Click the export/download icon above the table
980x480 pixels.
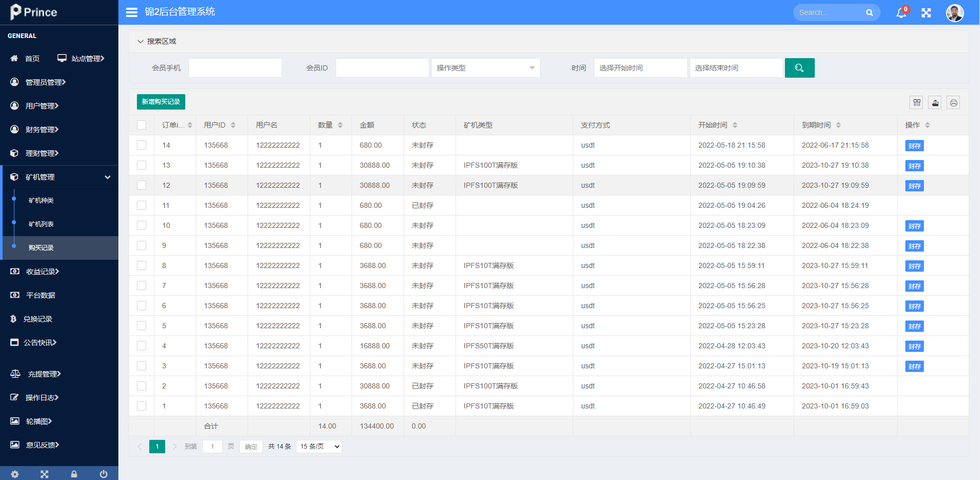pyautogui.click(x=935, y=102)
